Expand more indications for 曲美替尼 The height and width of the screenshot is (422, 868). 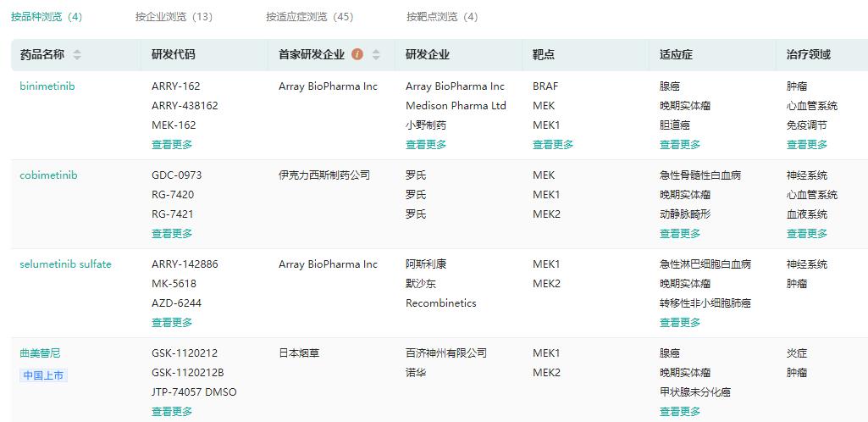point(680,412)
